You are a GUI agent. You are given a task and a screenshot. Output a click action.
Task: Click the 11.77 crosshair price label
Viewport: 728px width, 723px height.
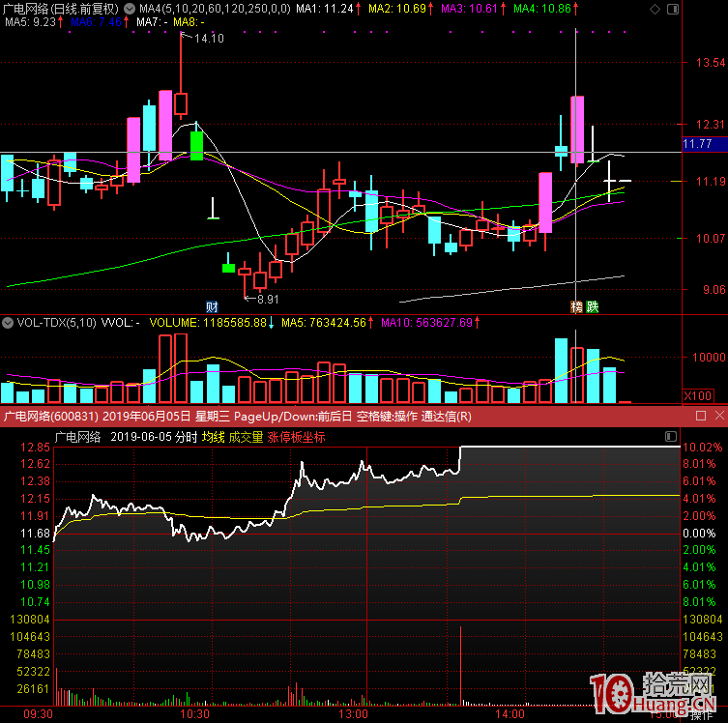pos(705,144)
